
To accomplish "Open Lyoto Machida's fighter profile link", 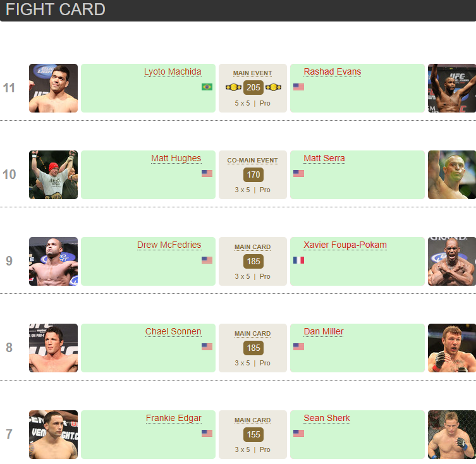I will pyautogui.click(x=173, y=71).
